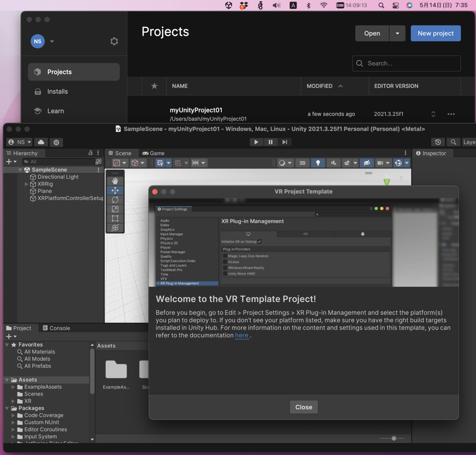Toggle Scene audio mute button
The image size is (476, 455).
(x=334, y=163)
